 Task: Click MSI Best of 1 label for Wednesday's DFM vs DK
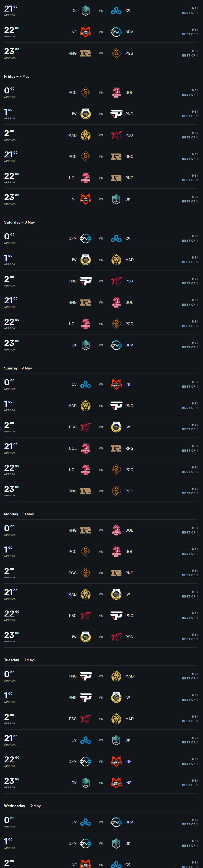(190, 843)
